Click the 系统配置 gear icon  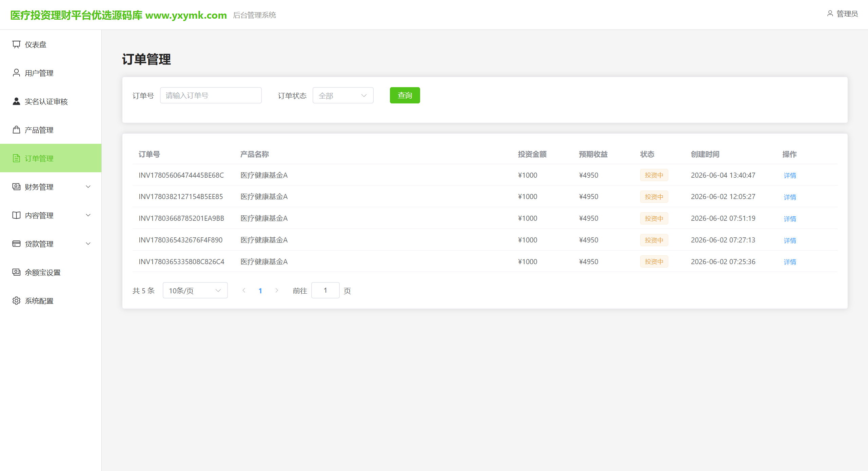[x=16, y=301]
